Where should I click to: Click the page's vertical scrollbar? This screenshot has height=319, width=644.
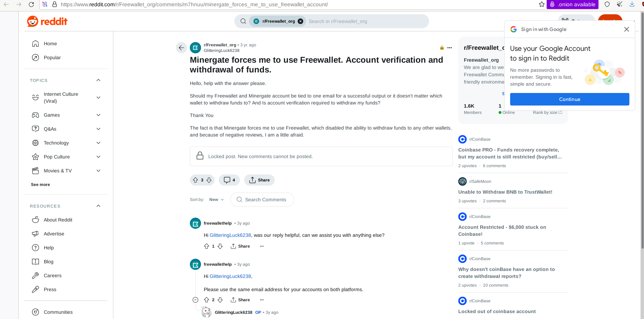pyautogui.click(x=642, y=131)
